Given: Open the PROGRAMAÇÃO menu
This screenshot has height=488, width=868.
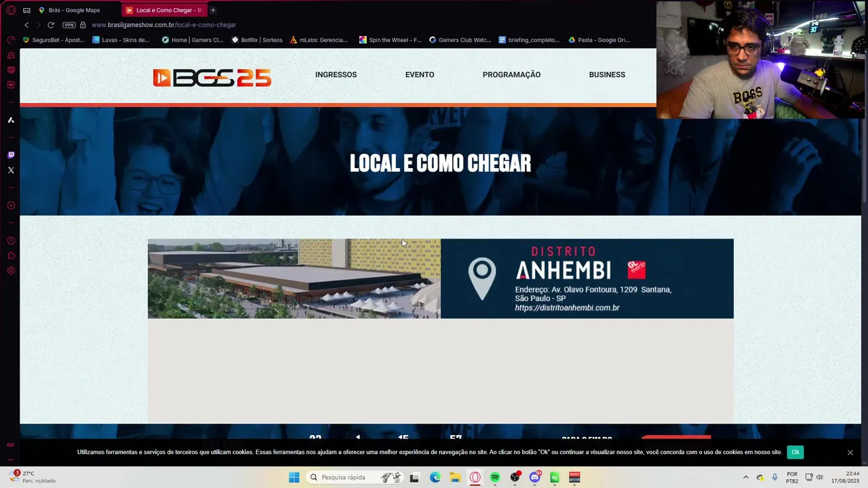Looking at the screenshot, I should pyautogui.click(x=511, y=75).
